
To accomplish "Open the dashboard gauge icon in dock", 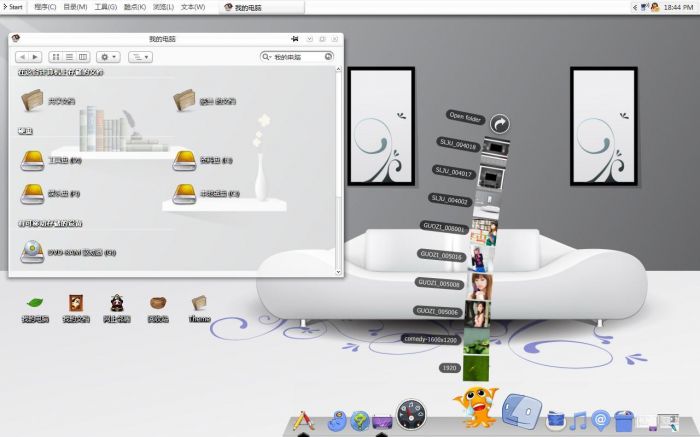I will (411, 414).
